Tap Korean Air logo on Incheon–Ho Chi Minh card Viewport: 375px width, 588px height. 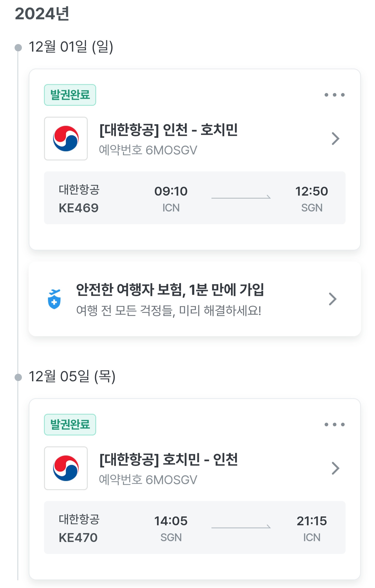click(66, 139)
